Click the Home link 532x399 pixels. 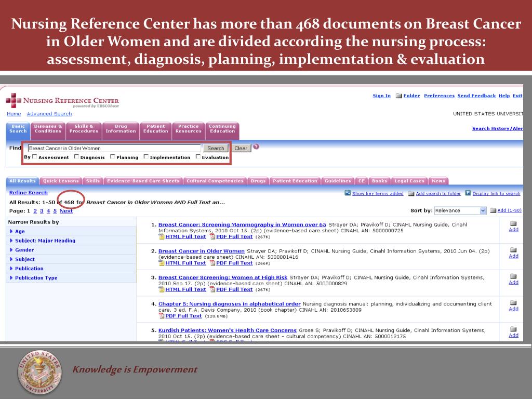coord(14,114)
